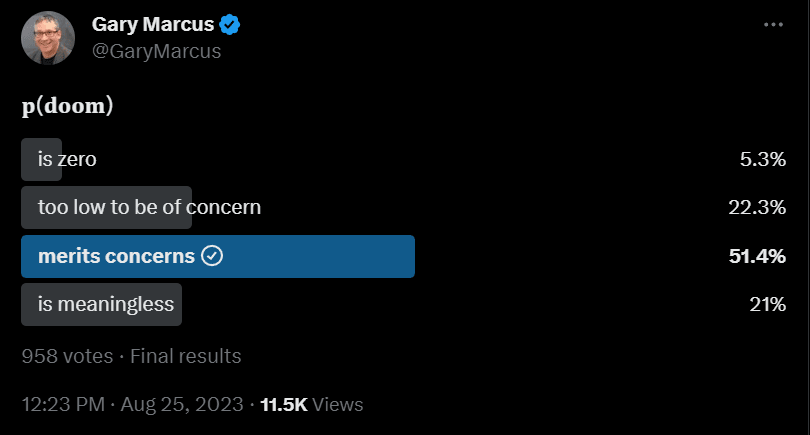
Task: Click the 21% result percentage
Action: pos(768,304)
